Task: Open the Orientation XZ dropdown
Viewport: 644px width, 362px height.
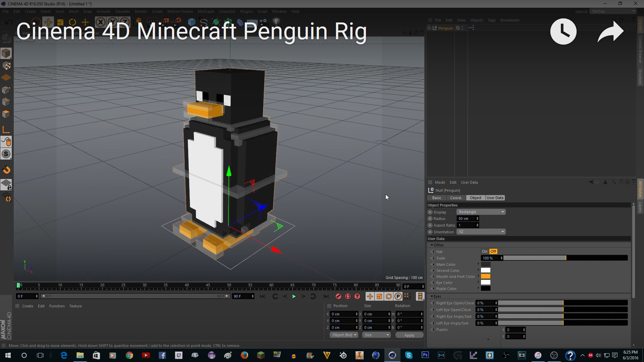Action: [x=481, y=232]
